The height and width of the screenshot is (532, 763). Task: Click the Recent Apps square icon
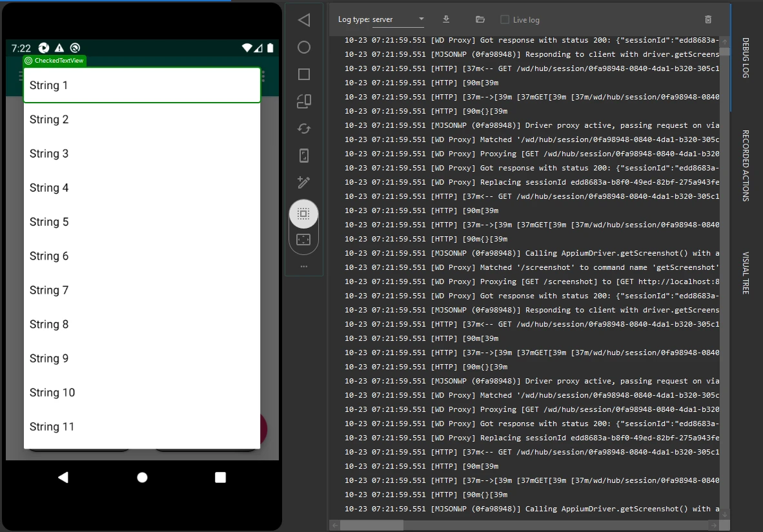point(304,74)
